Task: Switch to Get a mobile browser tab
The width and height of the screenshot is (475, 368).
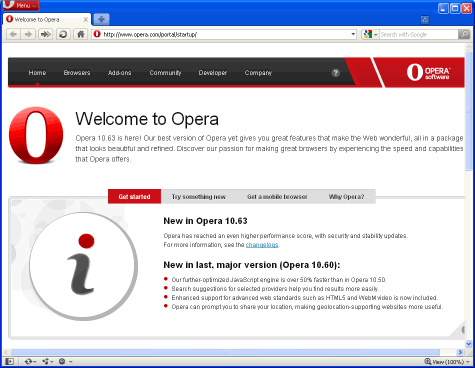Action: [277, 197]
